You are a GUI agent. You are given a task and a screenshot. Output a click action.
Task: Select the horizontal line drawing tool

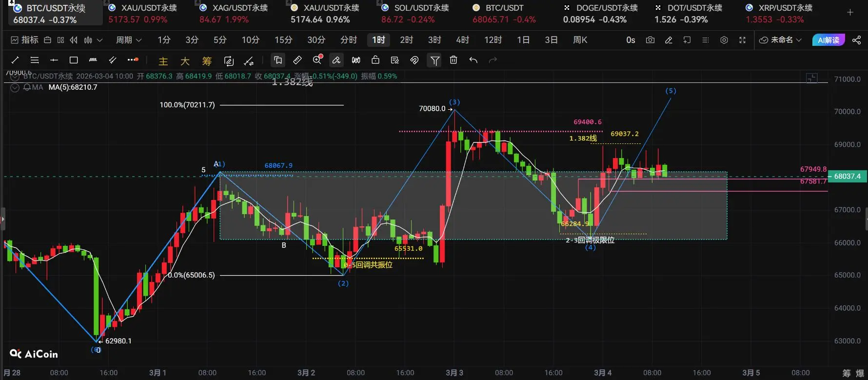(x=54, y=60)
